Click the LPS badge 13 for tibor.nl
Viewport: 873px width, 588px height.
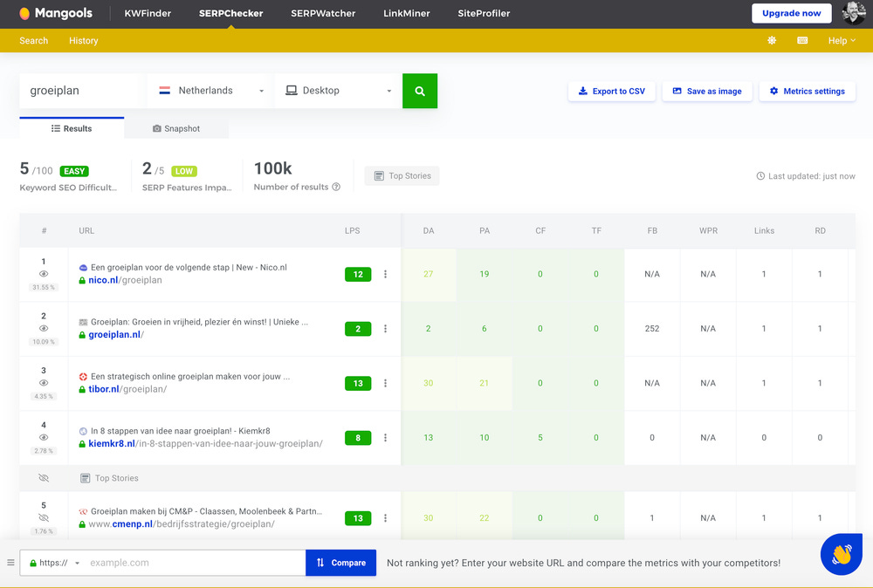tap(358, 383)
